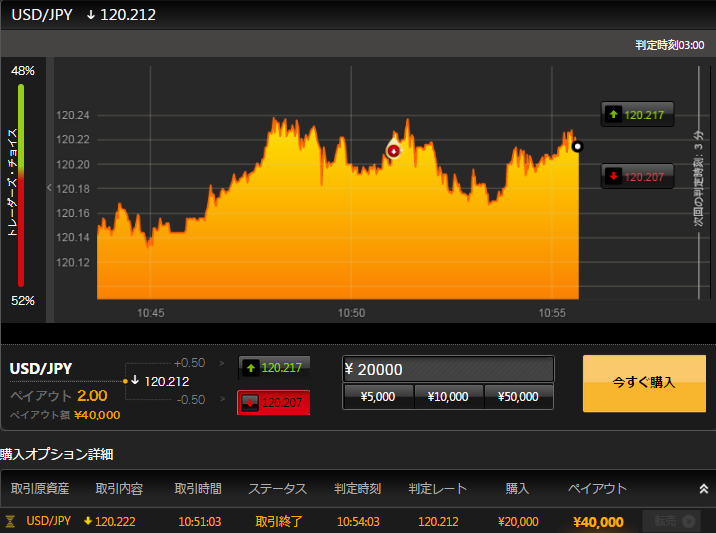Click the ペイアウト 2.00 payout rate label

59,396
